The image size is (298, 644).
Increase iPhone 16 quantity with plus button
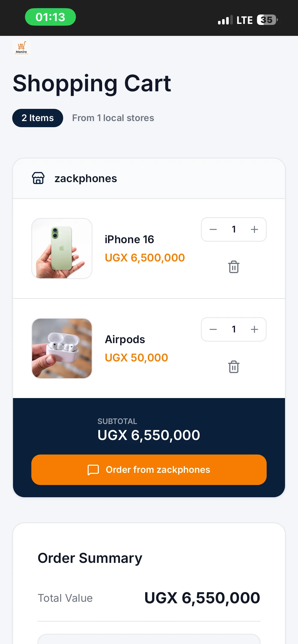(254, 229)
